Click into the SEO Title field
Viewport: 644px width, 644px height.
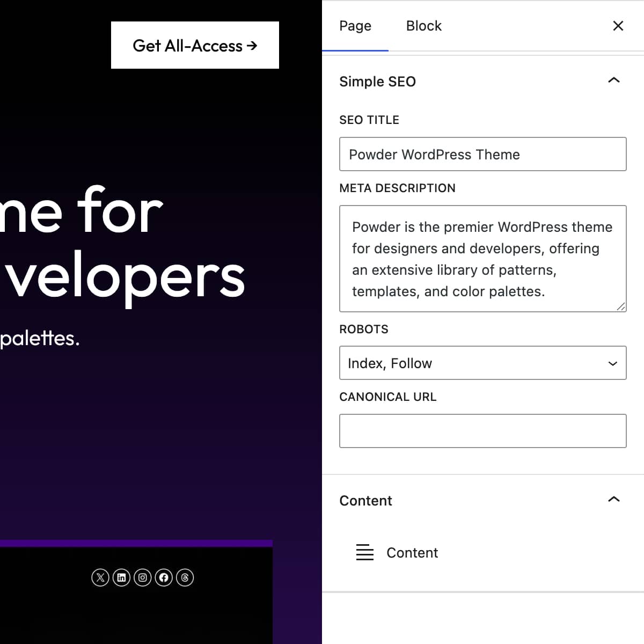pyautogui.click(x=482, y=155)
